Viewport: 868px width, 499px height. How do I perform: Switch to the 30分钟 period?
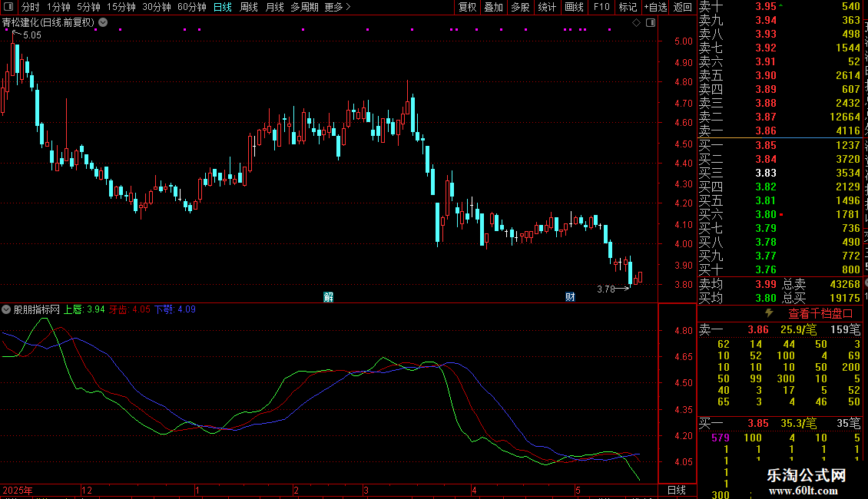point(156,7)
